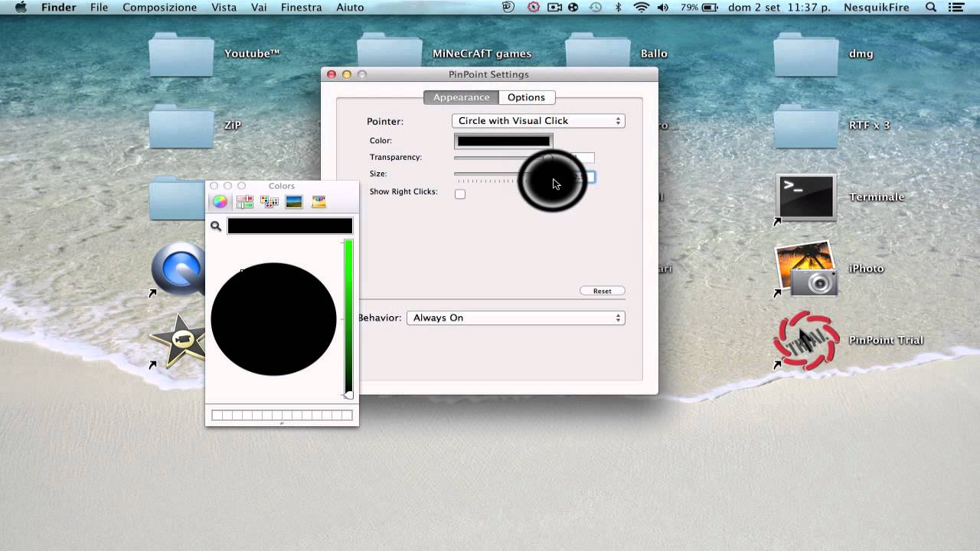The height and width of the screenshot is (551, 980).
Task: Click the current color preview bar in Colors
Action: coord(290,226)
